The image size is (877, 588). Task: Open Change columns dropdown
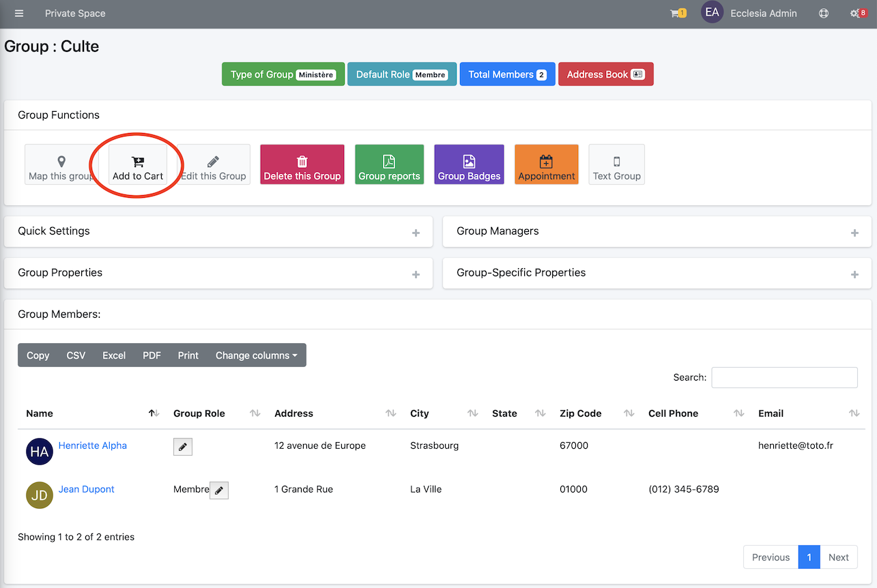[x=257, y=355]
